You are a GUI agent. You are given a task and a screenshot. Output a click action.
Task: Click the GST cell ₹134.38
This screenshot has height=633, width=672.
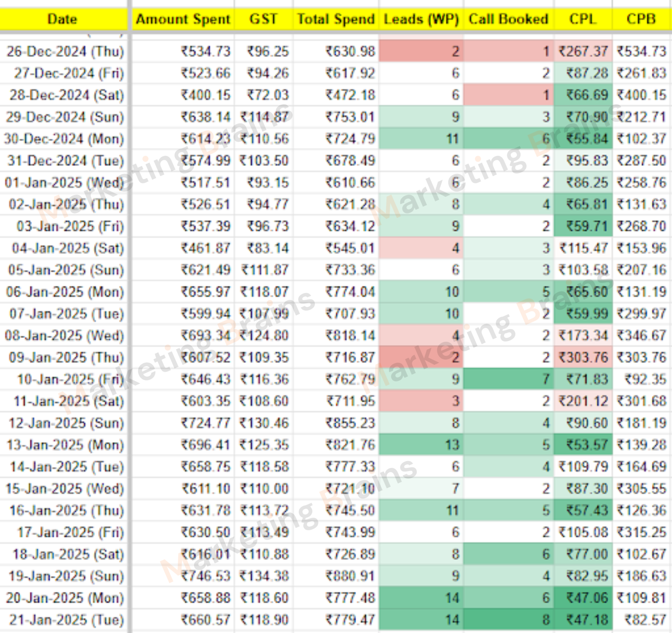tap(264, 576)
